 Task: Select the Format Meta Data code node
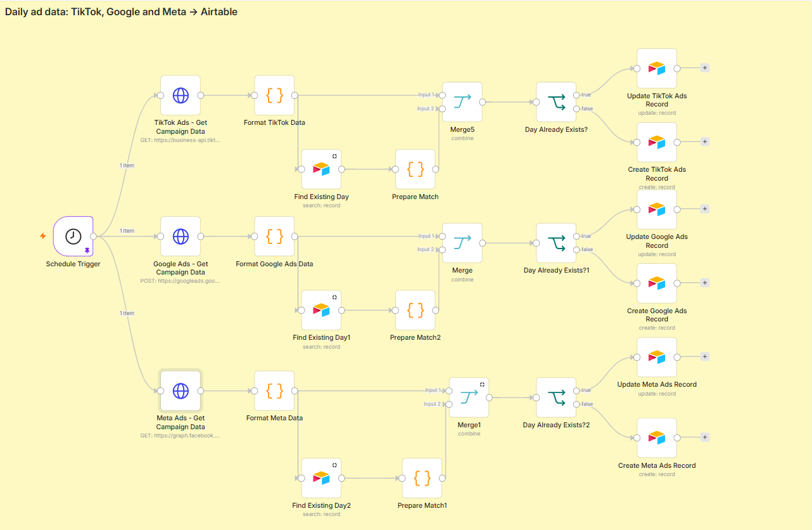[274, 391]
